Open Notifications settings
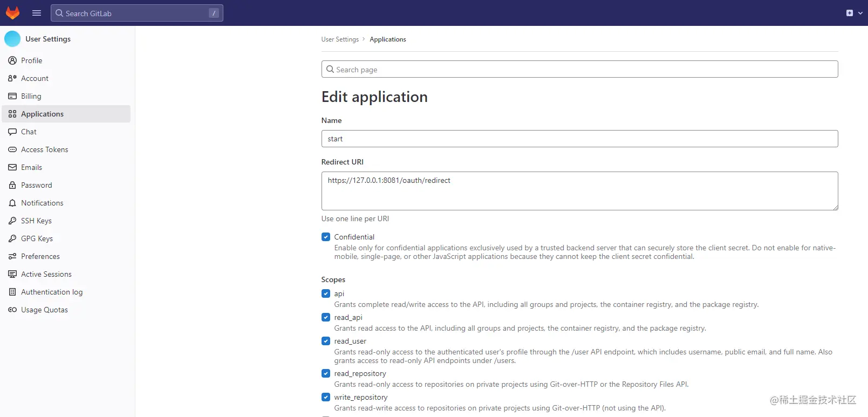Image resolution: width=868 pixels, height=417 pixels. [66, 203]
